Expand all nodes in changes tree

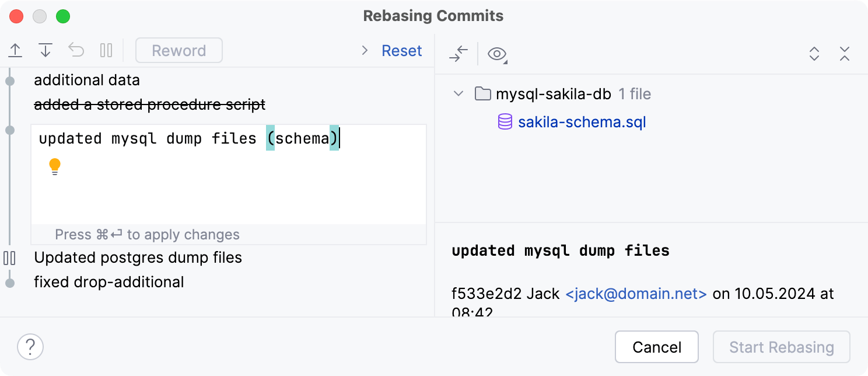814,54
